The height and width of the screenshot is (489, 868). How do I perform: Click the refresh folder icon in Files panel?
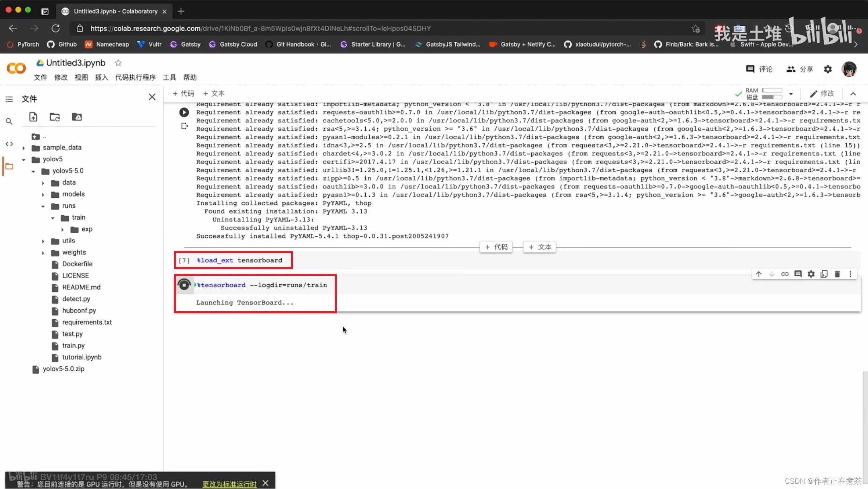coord(55,117)
